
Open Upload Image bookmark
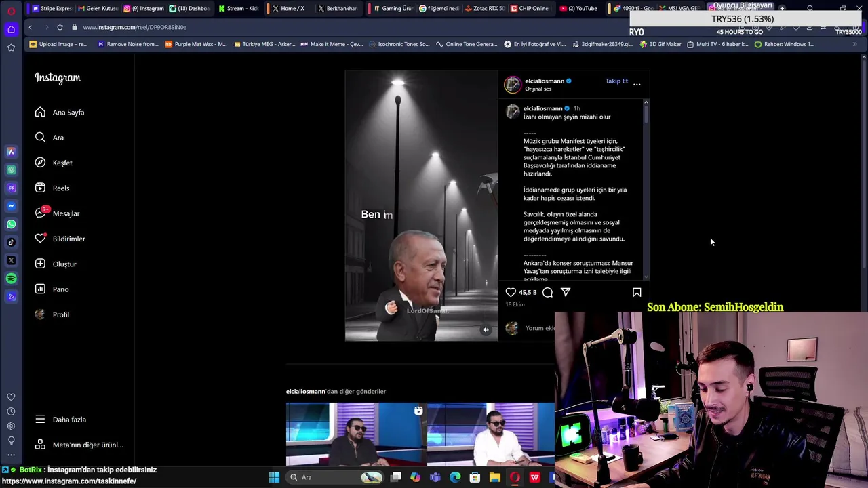pos(58,44)
